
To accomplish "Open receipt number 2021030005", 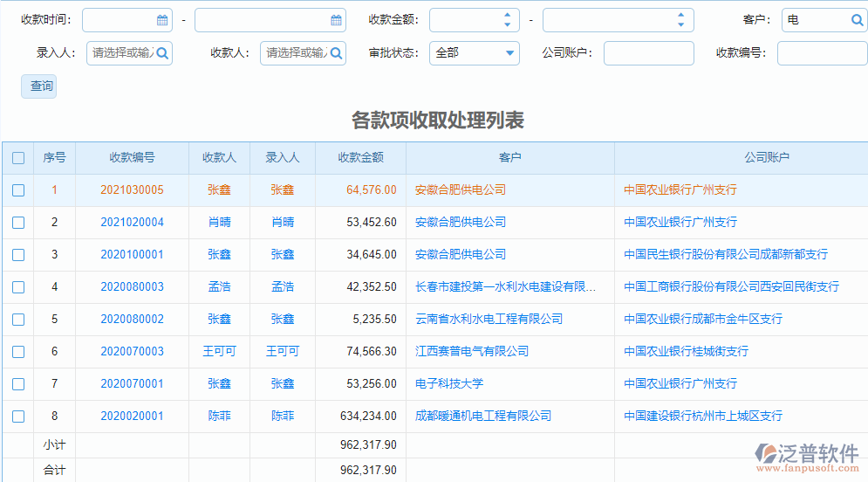I will click(132, 190).
